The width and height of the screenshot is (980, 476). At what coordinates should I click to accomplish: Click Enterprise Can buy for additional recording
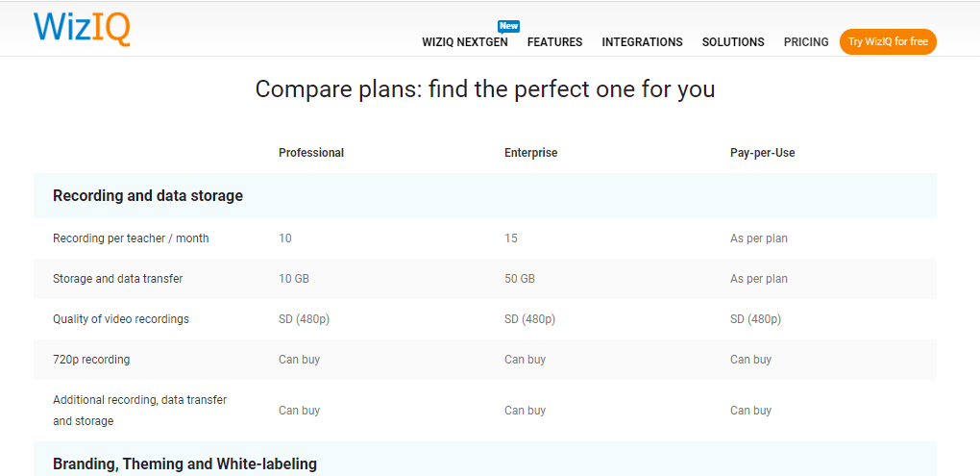(x=525, y=411)
